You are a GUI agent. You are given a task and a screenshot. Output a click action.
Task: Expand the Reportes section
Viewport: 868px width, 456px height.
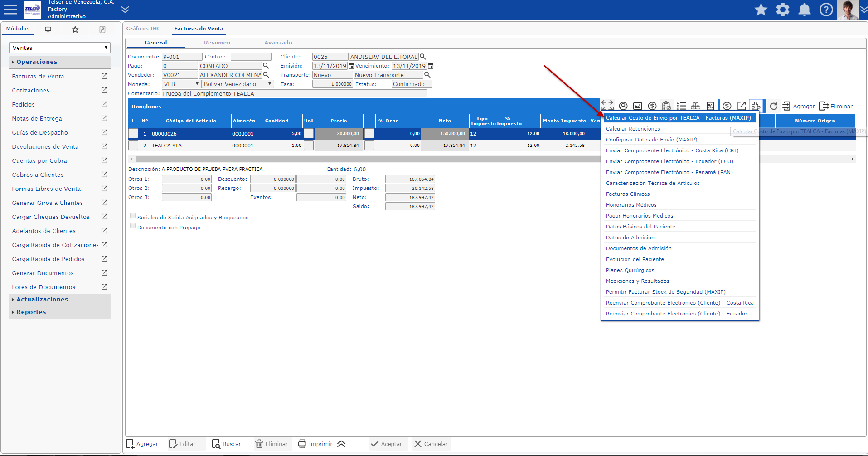[60, 312]
